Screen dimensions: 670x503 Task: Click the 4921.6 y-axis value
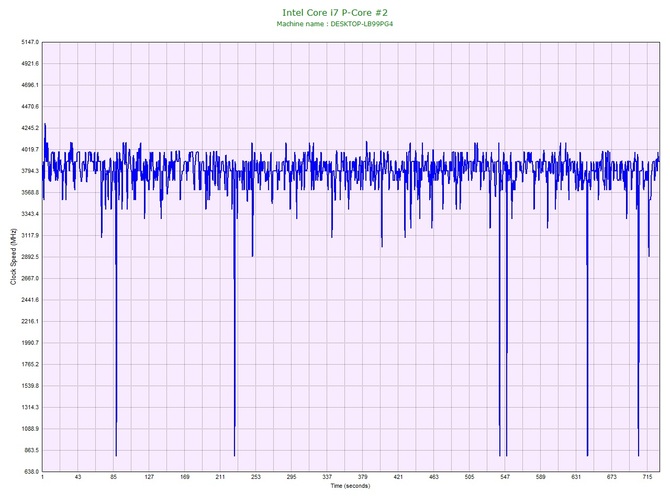(30, 64)
